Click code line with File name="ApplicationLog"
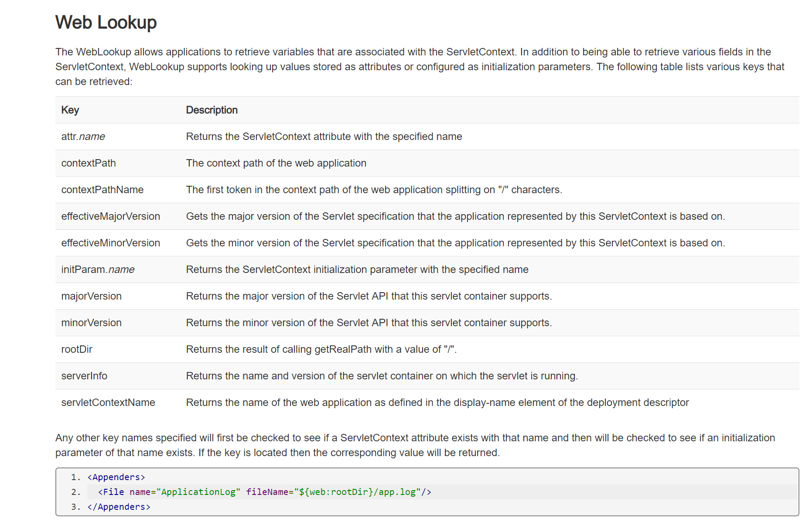This screenshot has height=532, width=809. point(265,492)
